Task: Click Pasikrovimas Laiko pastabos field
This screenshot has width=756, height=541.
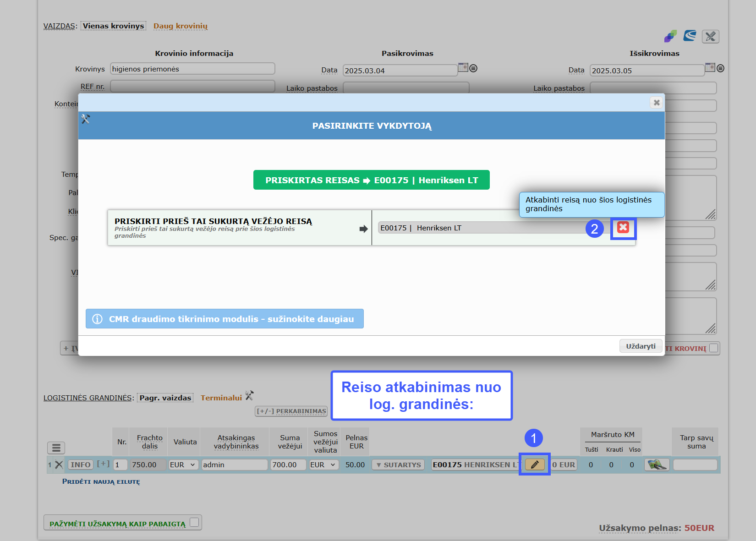Action: [x=406, y=87]
